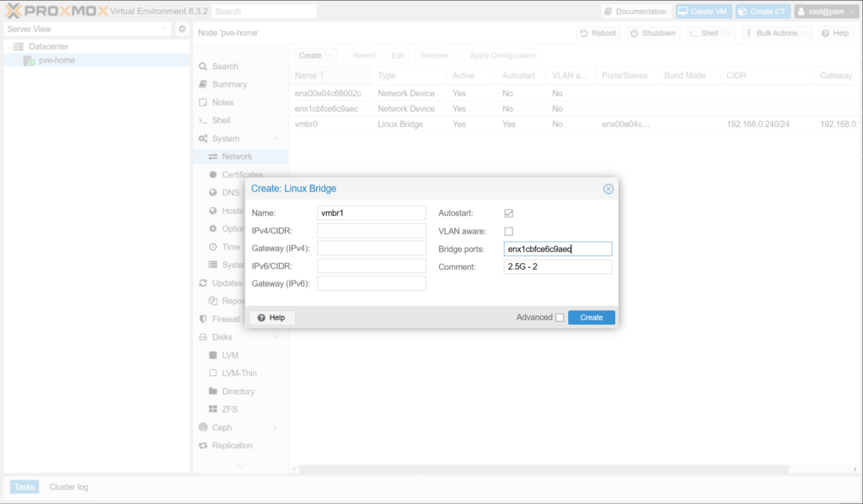This screenshot has height=504, width=863.
Task: Select Network in the System menu
Action: (237, 157)
